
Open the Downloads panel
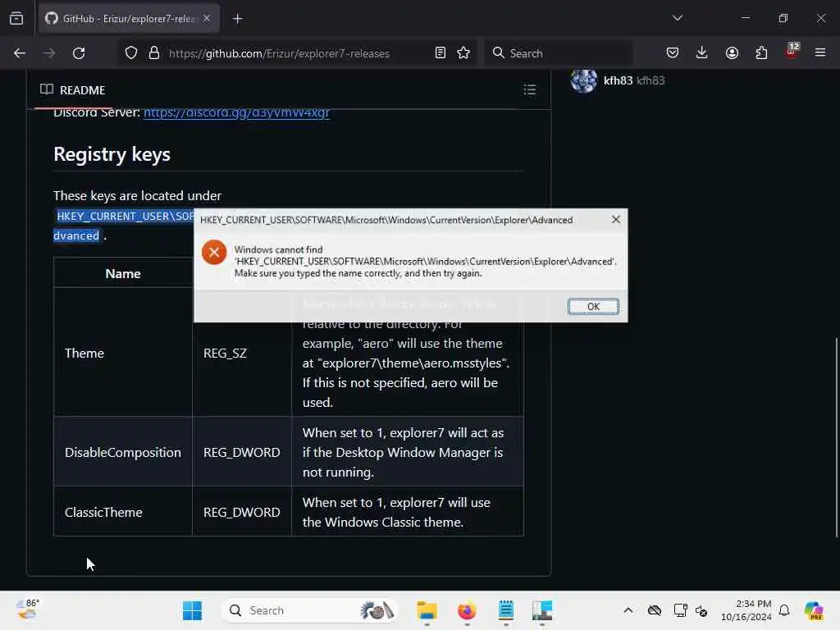coord(702,53)
